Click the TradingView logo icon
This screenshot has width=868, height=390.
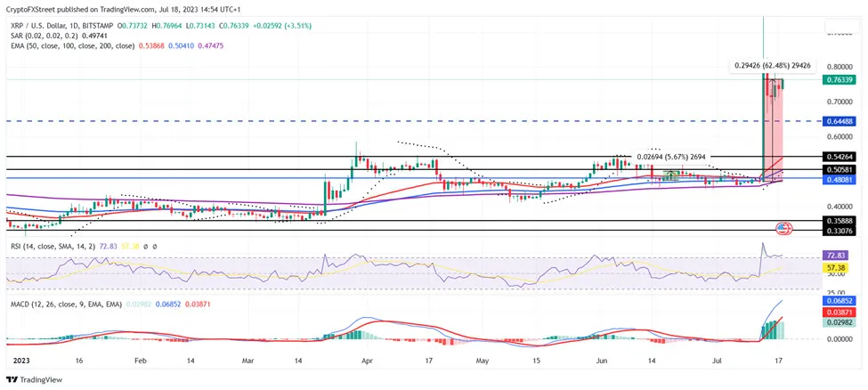pos(12,378)
